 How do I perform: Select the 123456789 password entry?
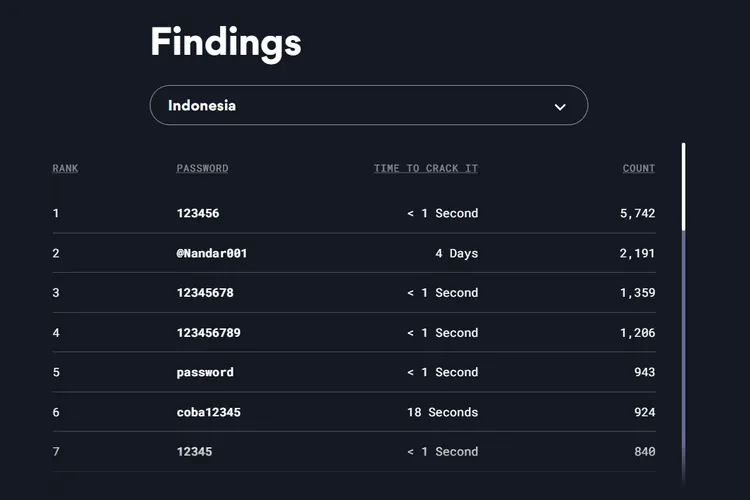(208, 332)
